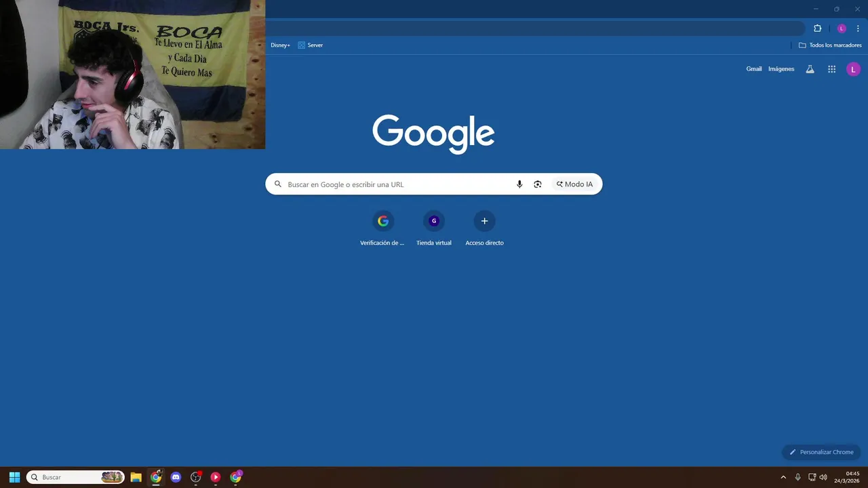The image size is (868, 488).
Task: Open Discord from the taskbar
Action: pyautogui.click(x=176, y=477)
